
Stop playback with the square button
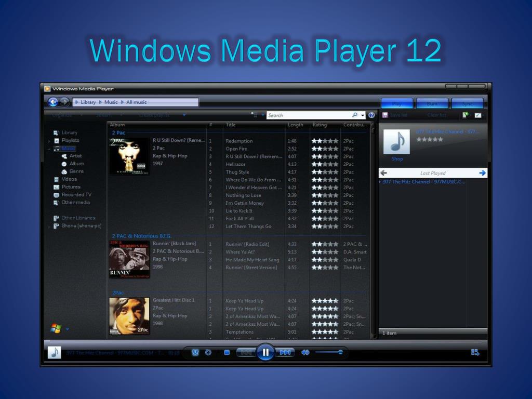227,353
